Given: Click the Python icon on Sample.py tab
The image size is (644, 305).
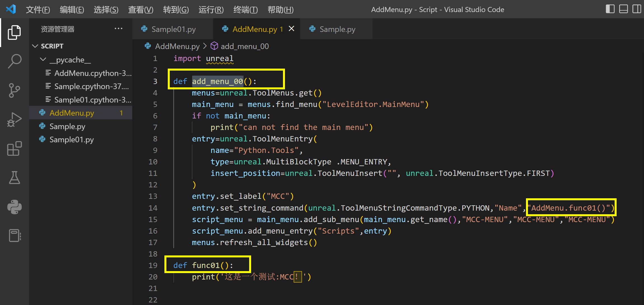Looking at the screenshot, I should point(312,29).
